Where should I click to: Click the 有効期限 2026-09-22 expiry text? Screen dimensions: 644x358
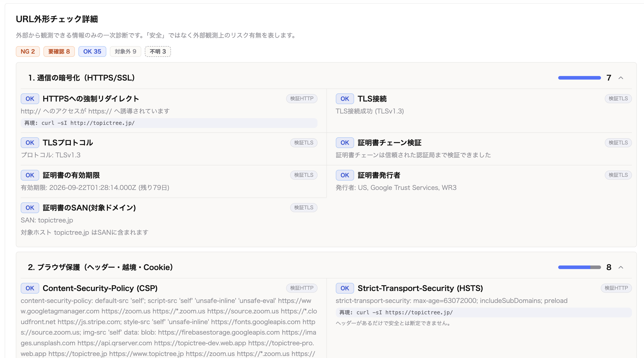pyautogui.click(x=95, y=188)
